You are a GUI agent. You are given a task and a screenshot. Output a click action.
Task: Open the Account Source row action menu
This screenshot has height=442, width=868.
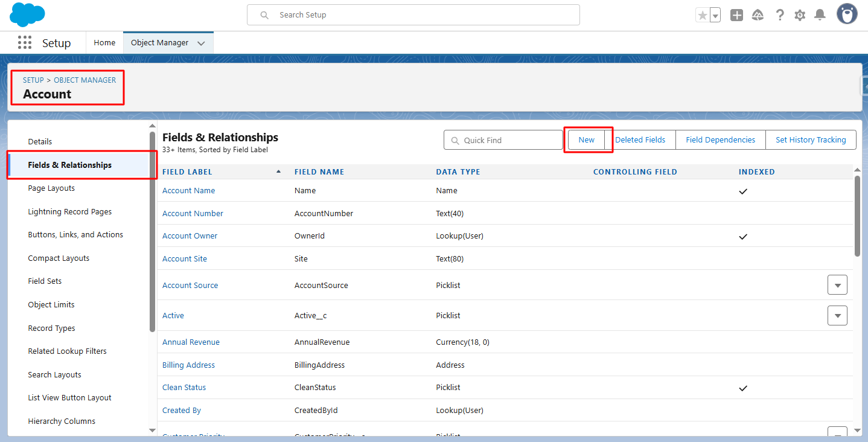837,285
